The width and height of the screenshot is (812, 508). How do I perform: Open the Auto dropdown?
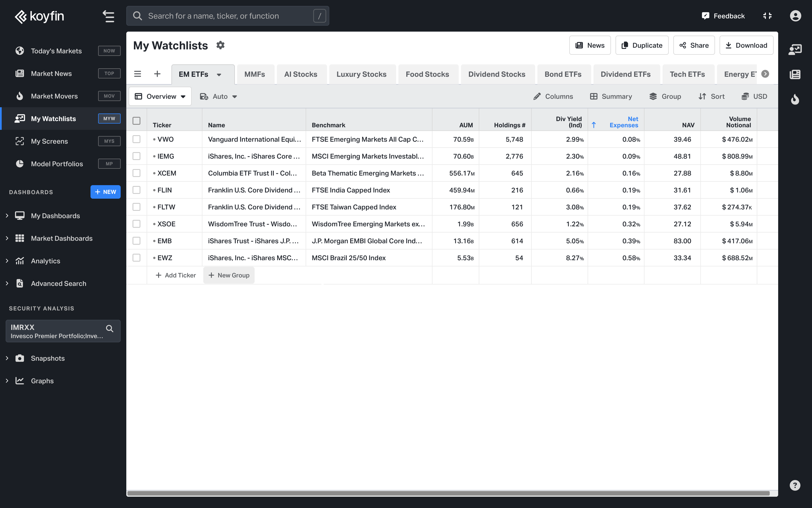219,97
